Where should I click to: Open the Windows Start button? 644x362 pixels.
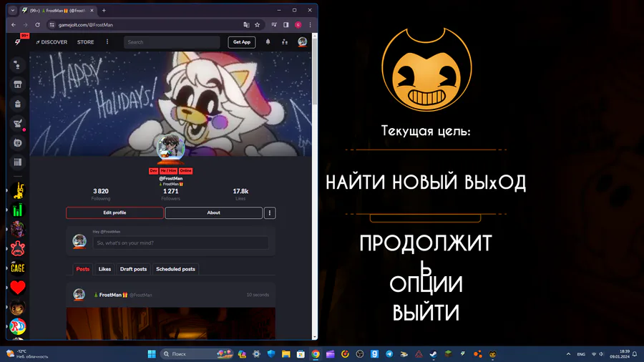[152, 354]
